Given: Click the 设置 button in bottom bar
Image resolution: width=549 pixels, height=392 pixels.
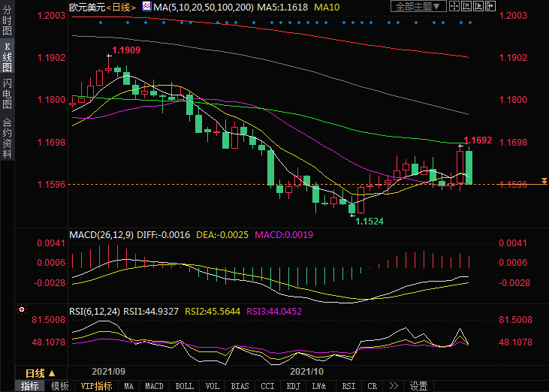Looking at the screenshot, I should pos(418,386).
